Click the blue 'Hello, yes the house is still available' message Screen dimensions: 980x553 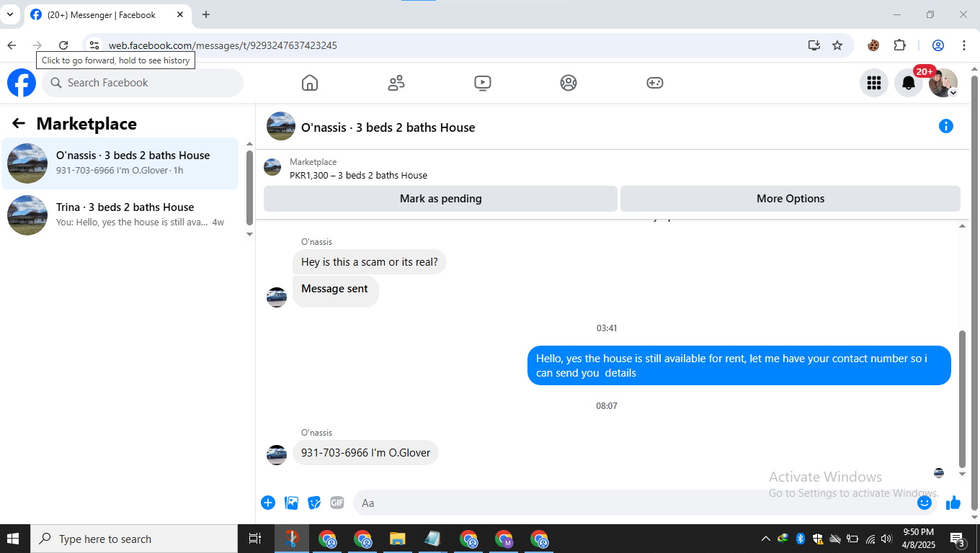(739, 365)
